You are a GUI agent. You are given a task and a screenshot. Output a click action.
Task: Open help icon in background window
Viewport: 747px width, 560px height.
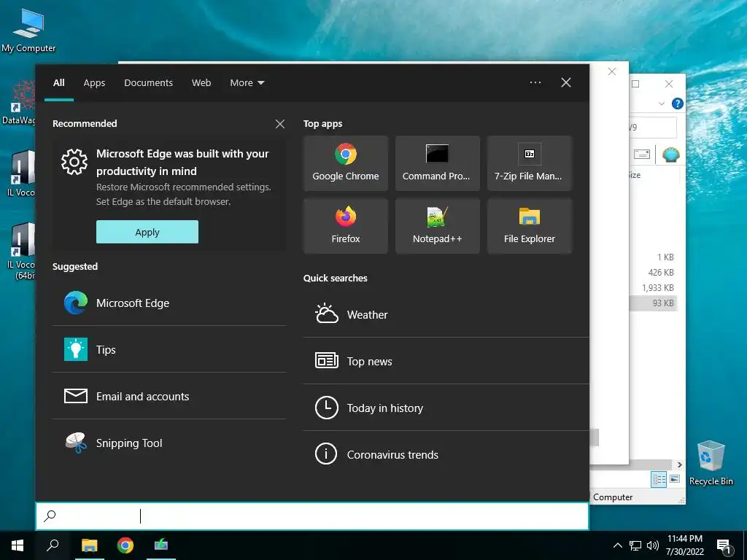tap(677, 104)
